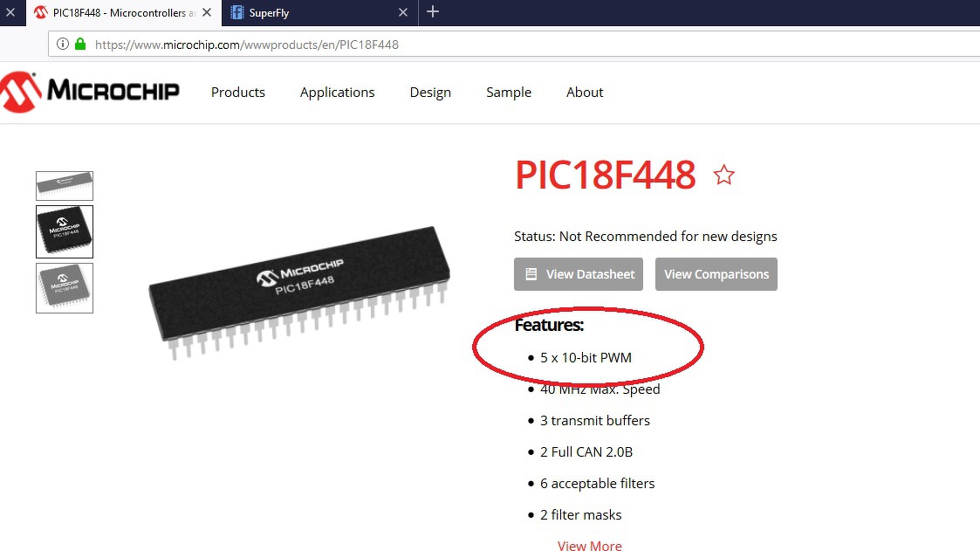Click the datasheet document icon
Screen dimensions: 980x551
coord(531,274)
